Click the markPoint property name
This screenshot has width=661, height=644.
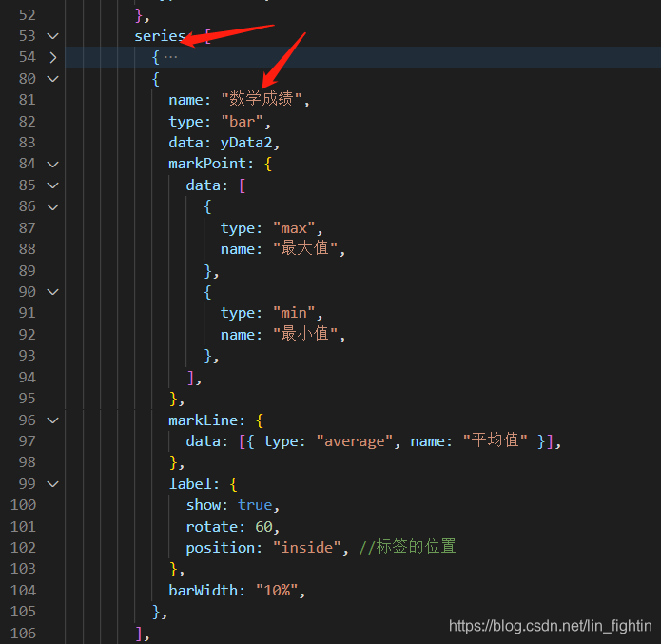207,164
